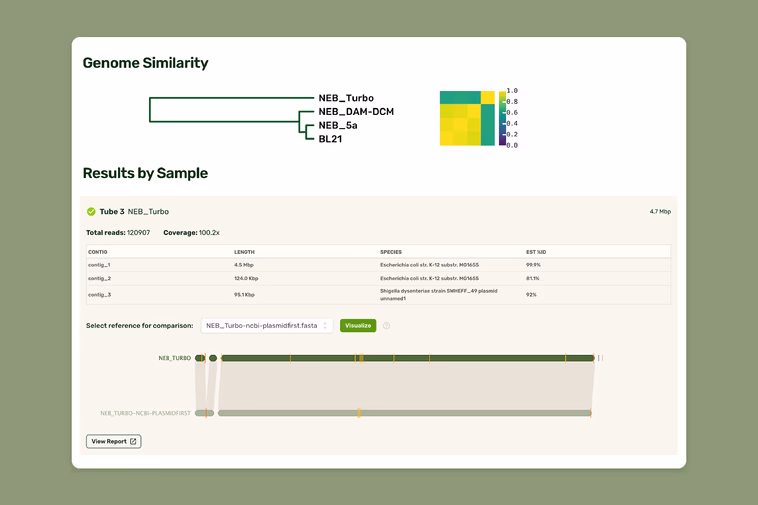Click the help icon next to Visualize

(x=387, y=326)
